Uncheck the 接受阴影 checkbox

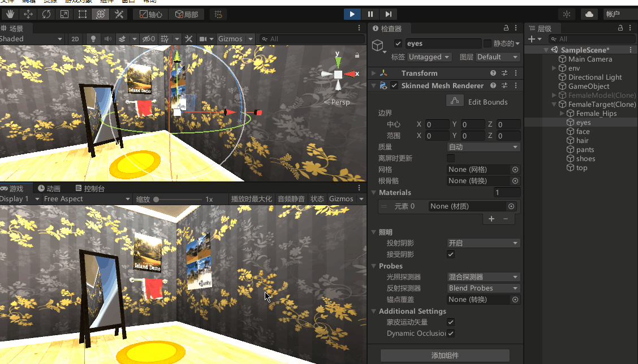tap(451, 254)
